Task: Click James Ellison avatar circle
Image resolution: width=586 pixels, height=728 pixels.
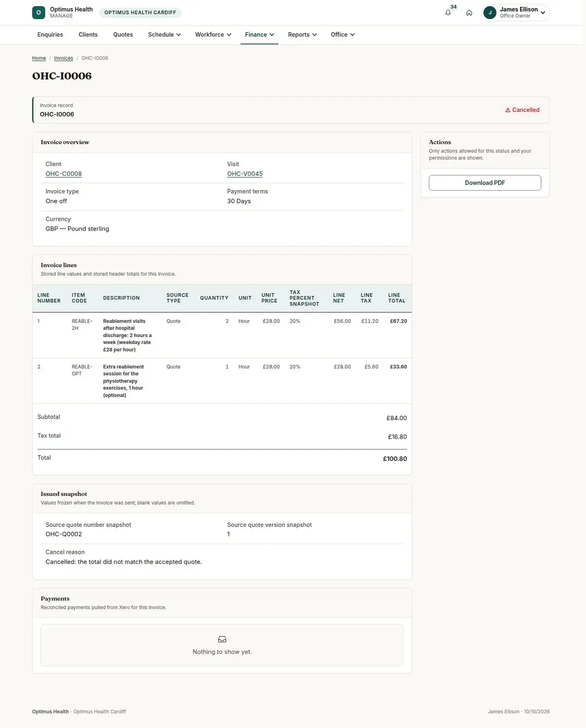Action: (x=490, y=13)
